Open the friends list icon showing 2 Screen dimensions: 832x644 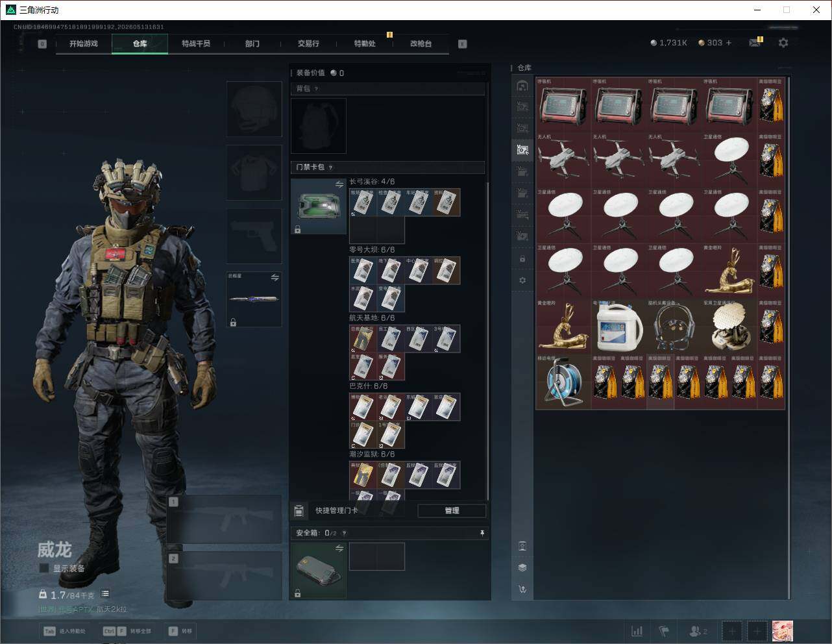[x=698, y=631]
